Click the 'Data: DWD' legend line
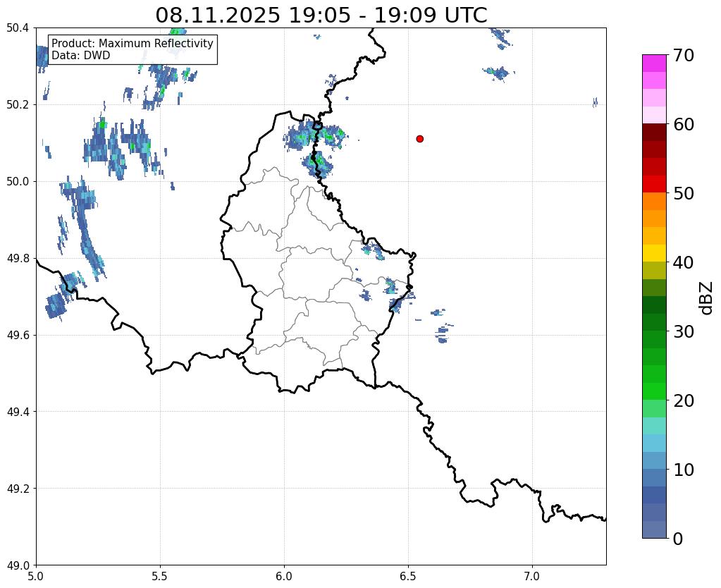Image resolution: width=721 pixels, height=588 pixels. [81, 56]
